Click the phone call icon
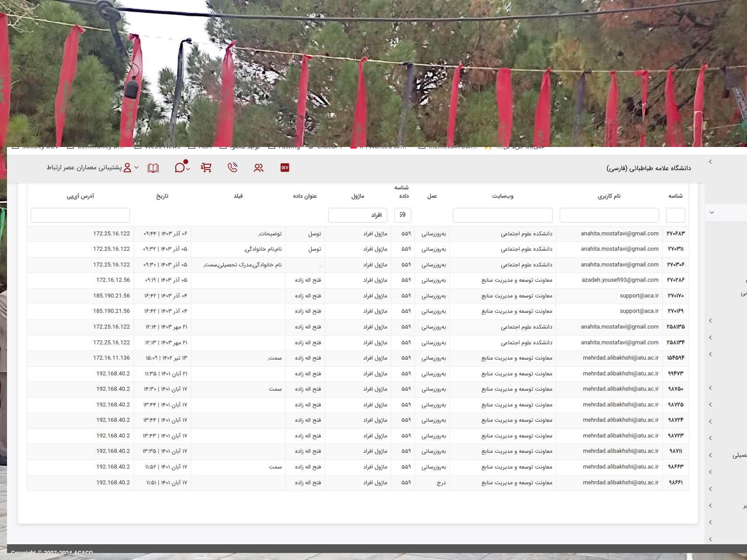Image resolution: width=747 pixels, height=560 pixels. coord(232,168)
